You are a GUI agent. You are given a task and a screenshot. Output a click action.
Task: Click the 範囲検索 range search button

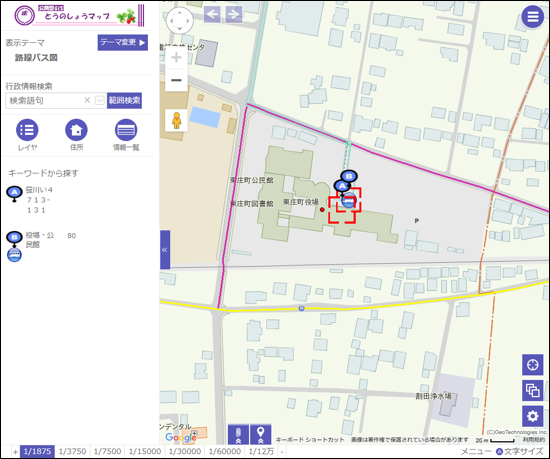pos(125,101)
